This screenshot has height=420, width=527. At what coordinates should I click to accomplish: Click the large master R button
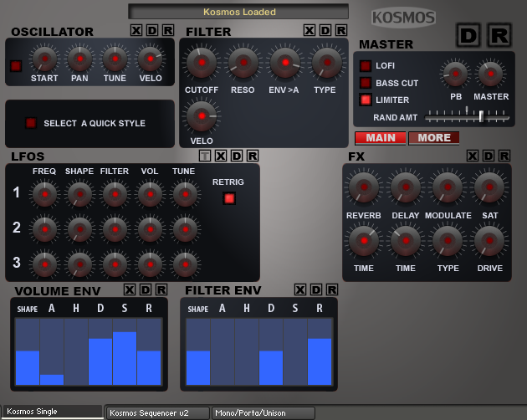pos(499,35)
